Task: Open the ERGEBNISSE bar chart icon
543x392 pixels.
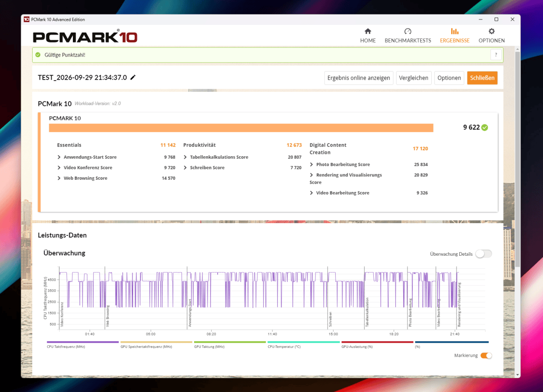Action: [x=455, y=31]
